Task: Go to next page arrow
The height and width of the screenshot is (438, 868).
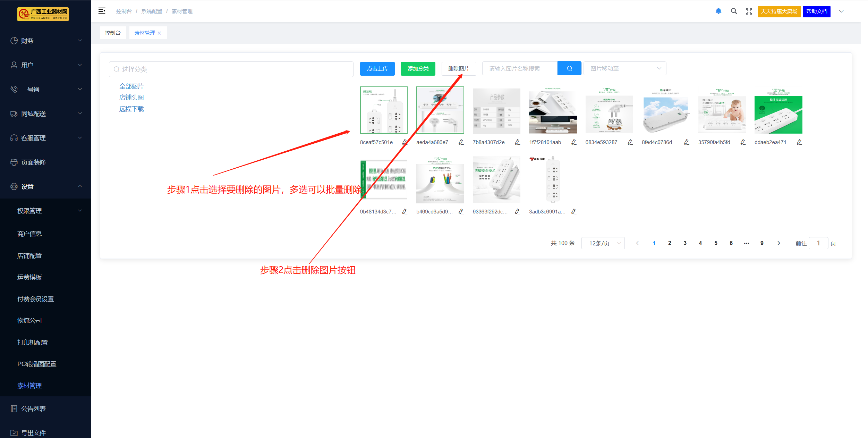Action: coord(778,243)
